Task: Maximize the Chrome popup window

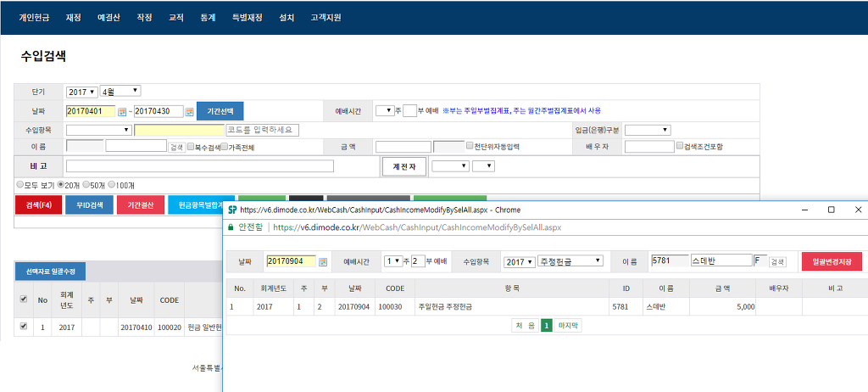Action: pos(831,210)
